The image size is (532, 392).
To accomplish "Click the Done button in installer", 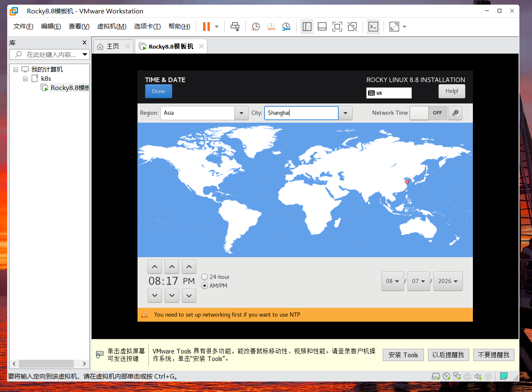I will [158, 91].
